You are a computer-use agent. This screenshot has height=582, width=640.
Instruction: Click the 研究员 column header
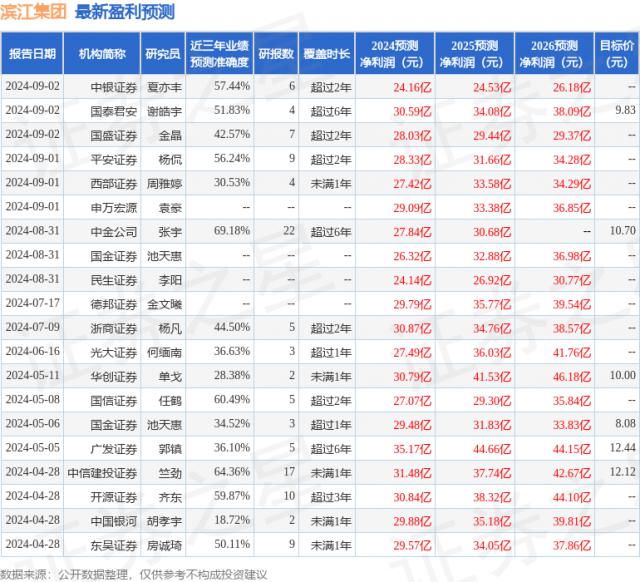point(163,53)
